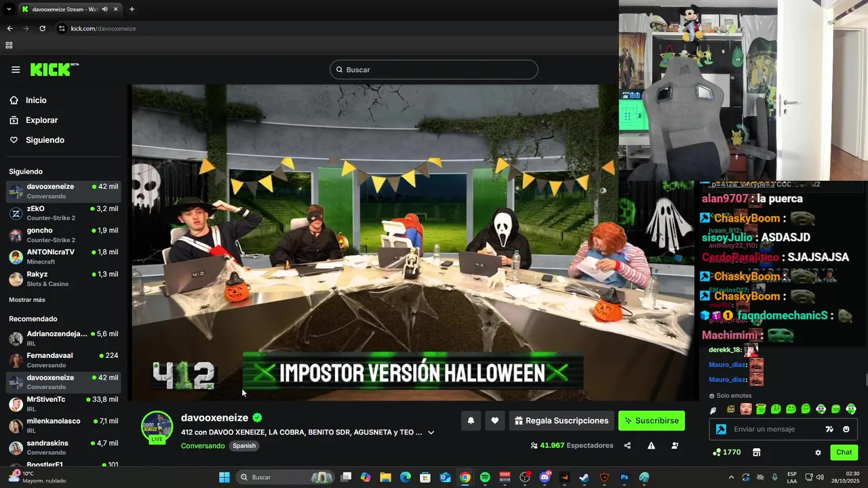
Task: Show hidden system tray icons chevron
Action: [x=731, y=477]
